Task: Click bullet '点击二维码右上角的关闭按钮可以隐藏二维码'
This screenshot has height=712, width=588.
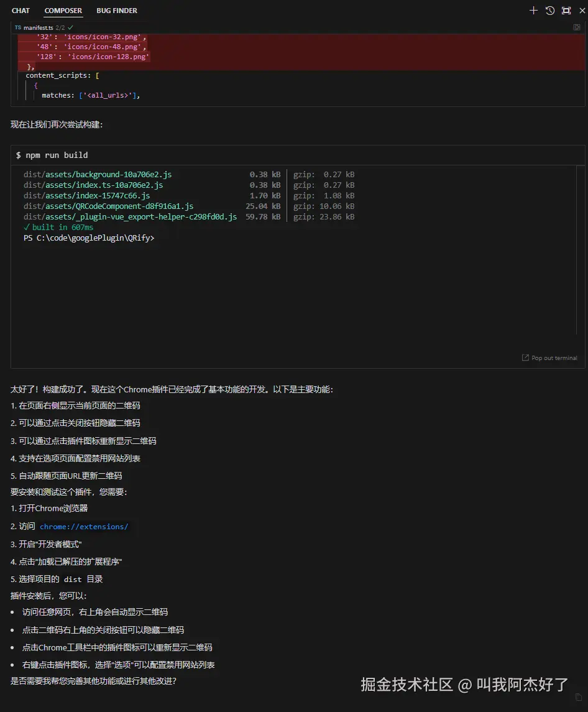Action: coord(103,630)
